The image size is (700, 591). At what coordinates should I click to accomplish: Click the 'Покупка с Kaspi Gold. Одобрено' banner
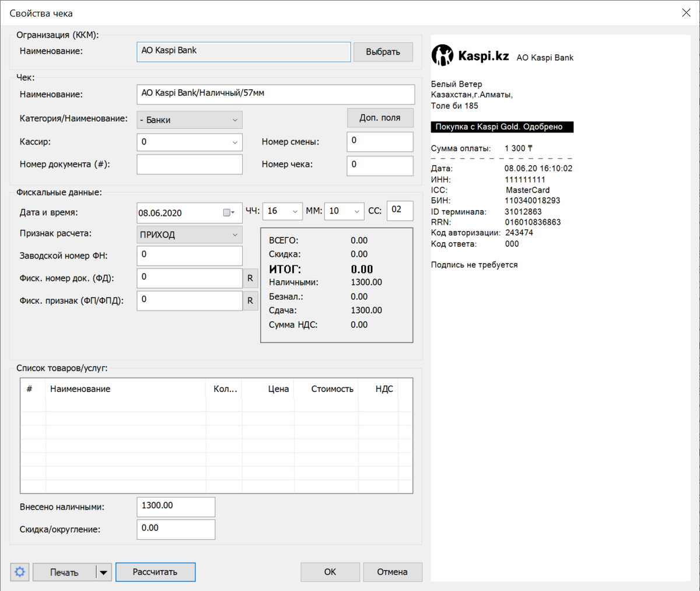tap(502, 127)
